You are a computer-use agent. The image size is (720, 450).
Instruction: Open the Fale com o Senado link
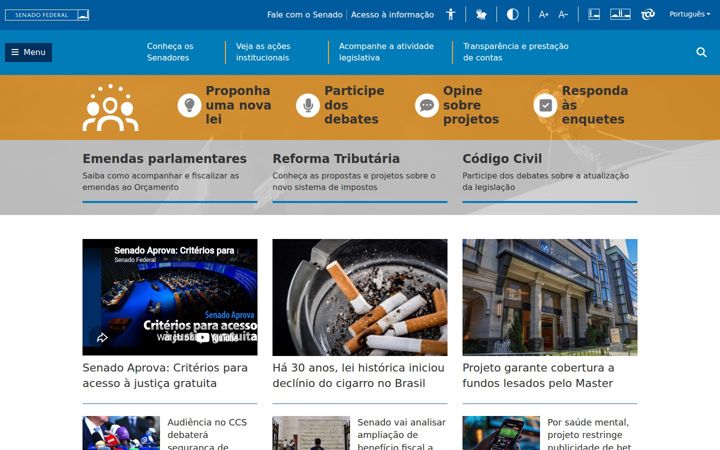tap(305, 15)
